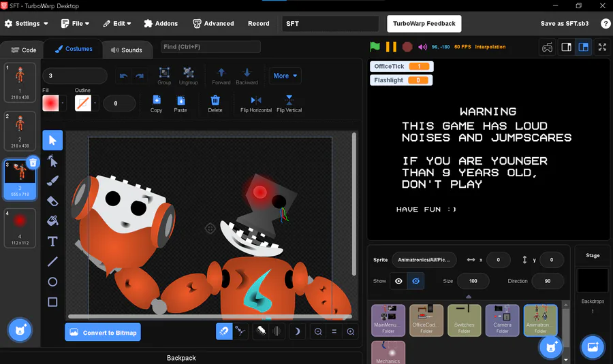613x364 pixels.
Task: Click the Ungroup icon
Action: tap(189, 76)
